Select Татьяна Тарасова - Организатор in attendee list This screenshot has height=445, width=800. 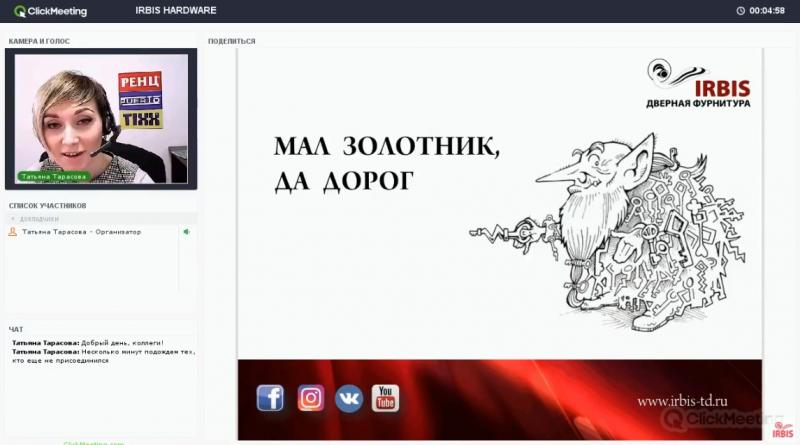[82, 232]
